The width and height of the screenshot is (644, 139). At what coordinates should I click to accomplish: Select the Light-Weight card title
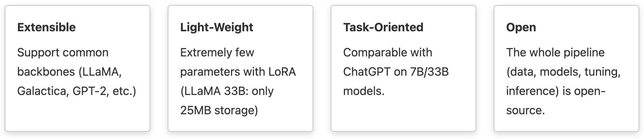pyautogui.click(x=217, y=27)
